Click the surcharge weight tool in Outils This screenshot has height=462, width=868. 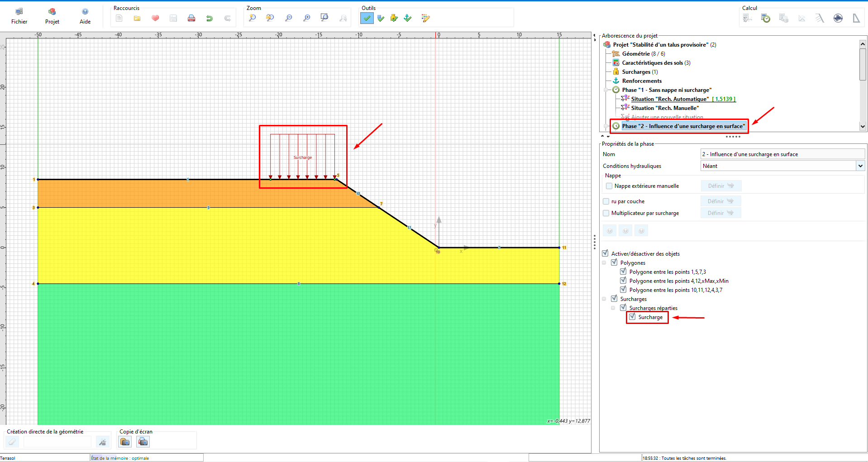coord(394,18)
